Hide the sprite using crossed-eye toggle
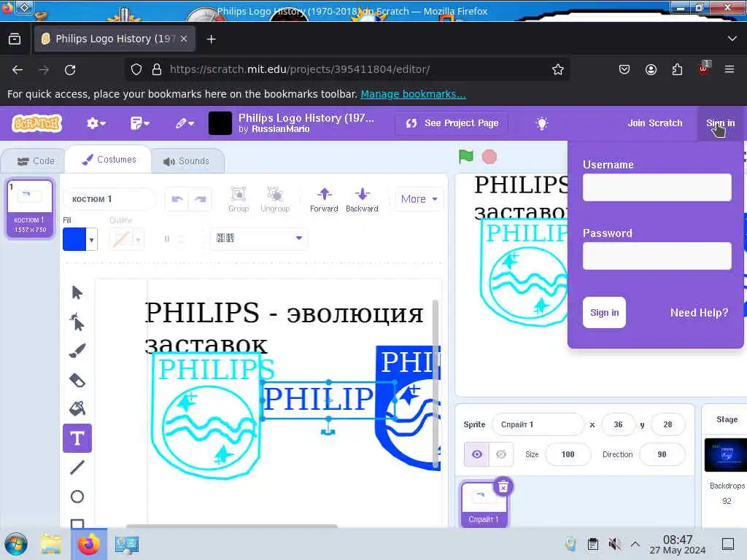 point(501,454)
